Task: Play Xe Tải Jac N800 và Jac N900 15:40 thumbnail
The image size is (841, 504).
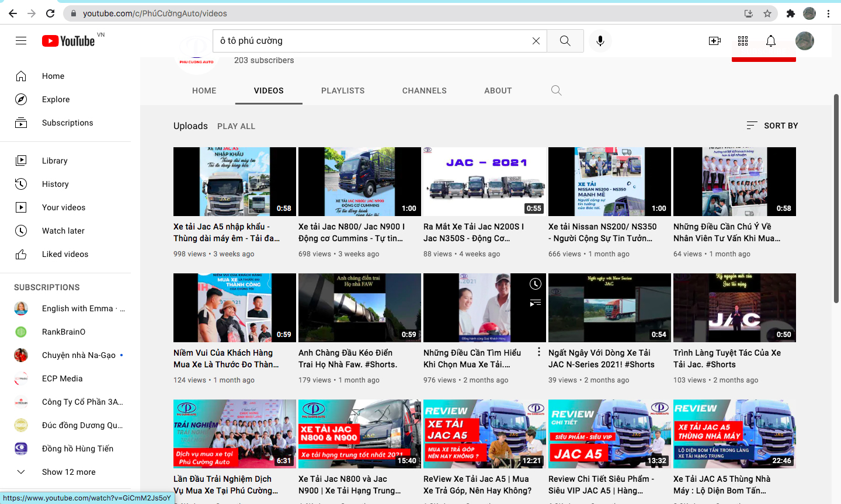Action: (x=360, y=434)
